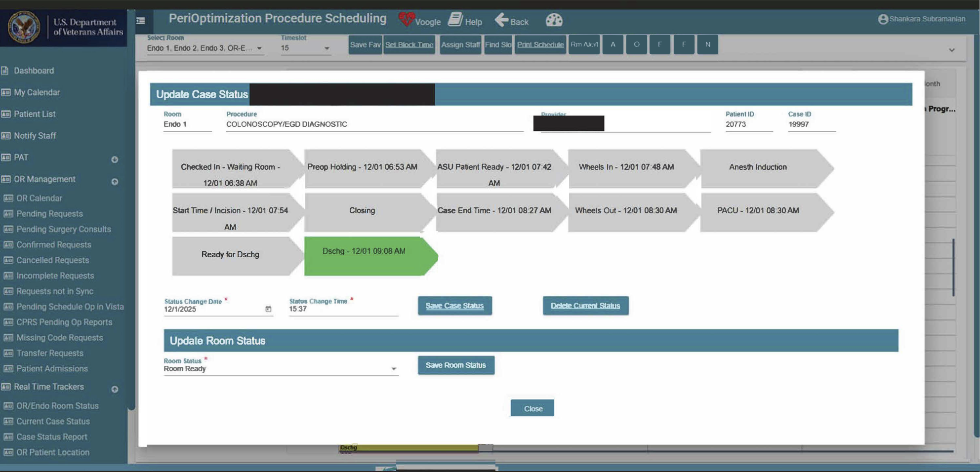Click the VA department seal logo
980x472 pixels.
point(24,27)
